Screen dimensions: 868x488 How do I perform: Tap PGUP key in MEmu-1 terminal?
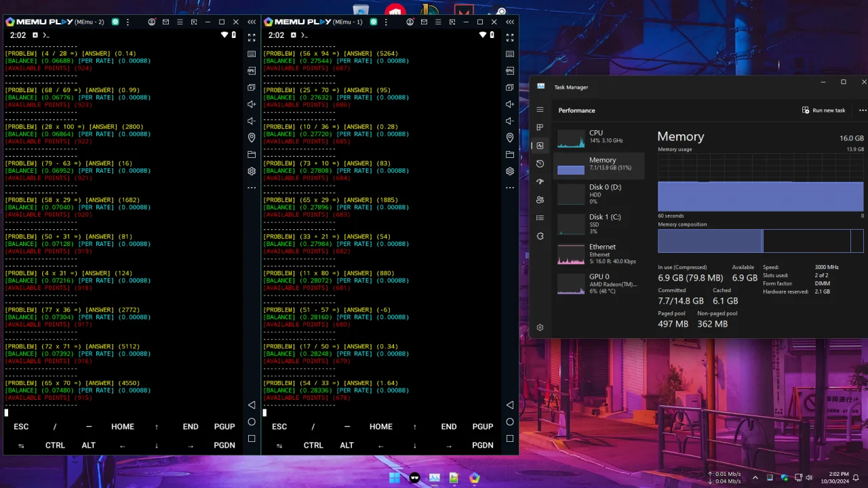coord(483,426)
